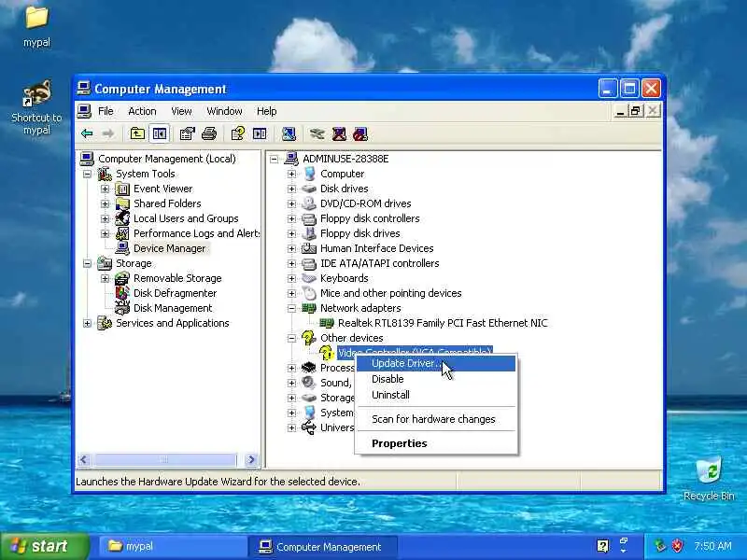Open the Action menu
747x560 pixels.
[x=142, y=111]
